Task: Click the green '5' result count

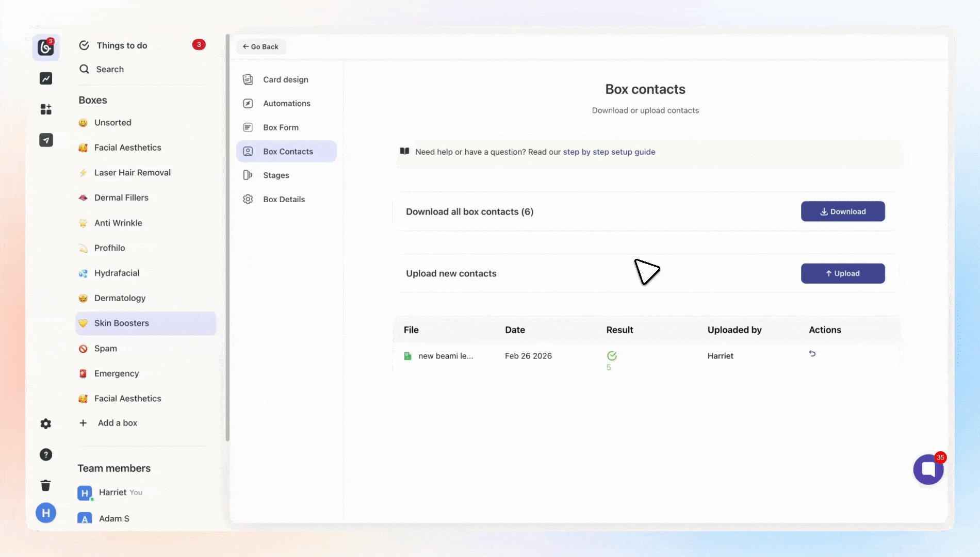Action: (x=609, y=368)
